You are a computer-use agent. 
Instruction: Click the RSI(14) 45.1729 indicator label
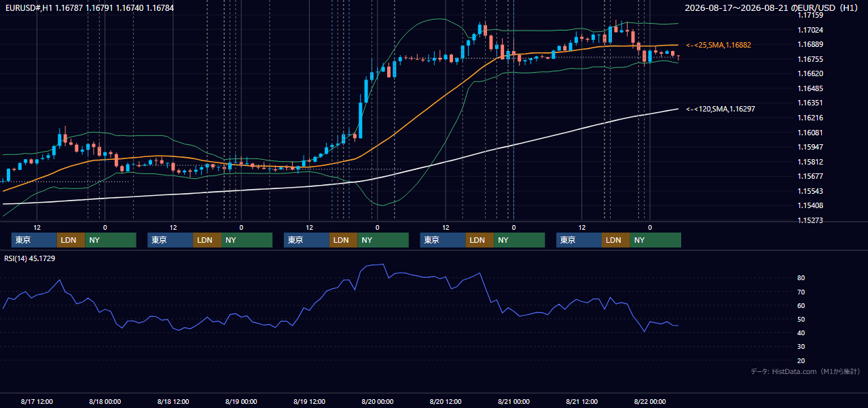(x=29, y=258)
